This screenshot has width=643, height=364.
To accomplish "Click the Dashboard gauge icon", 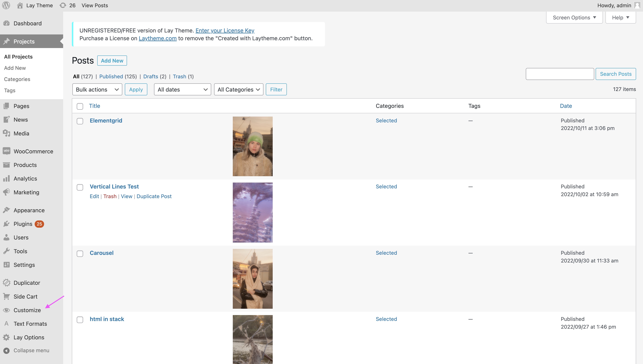I will point(7,23).
